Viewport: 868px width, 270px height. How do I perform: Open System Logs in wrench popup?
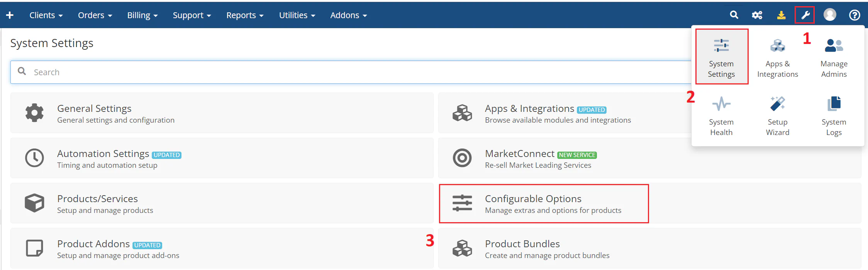coord(834,116)
